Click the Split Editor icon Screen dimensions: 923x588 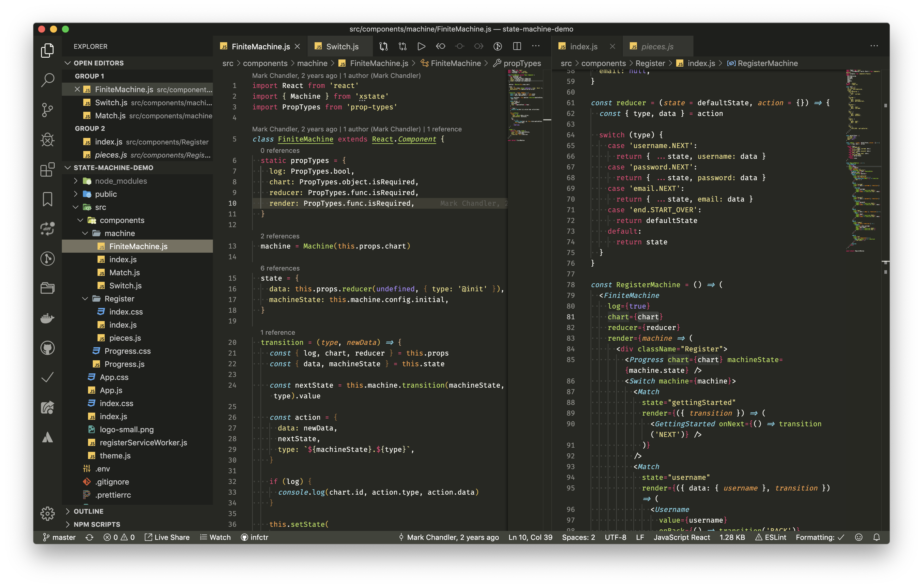tap(517, 46)
